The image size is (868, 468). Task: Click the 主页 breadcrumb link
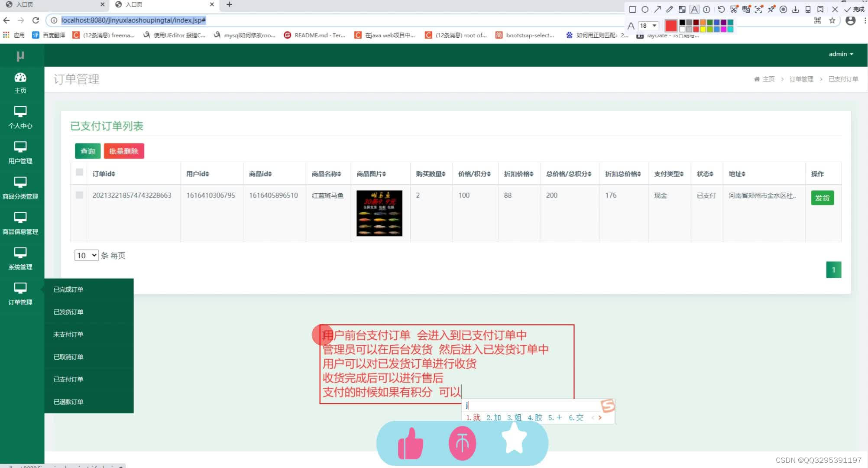(x=768, y=79)
